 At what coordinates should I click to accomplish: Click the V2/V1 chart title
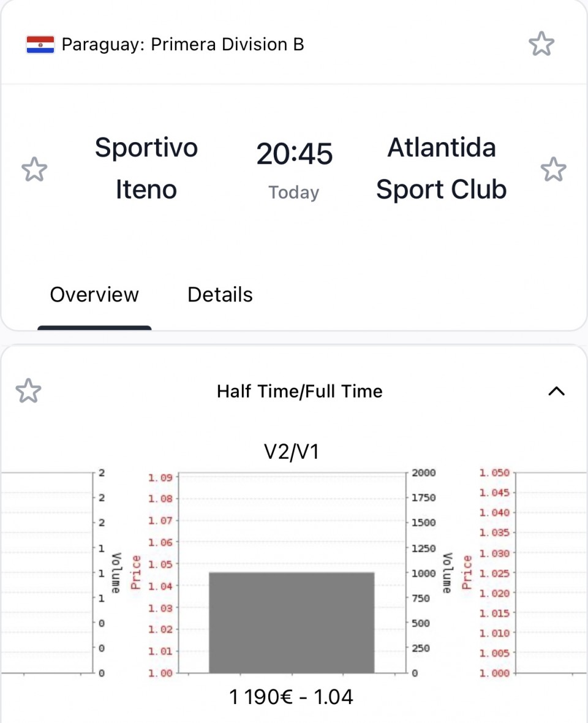tap(291, 452)
